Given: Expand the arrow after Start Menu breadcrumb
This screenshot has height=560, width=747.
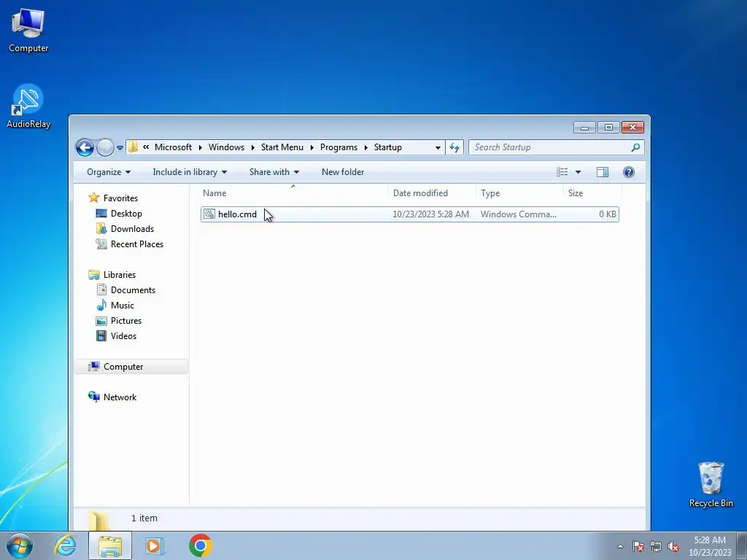Looking at the screenshot, I should [x=312, y=147].
